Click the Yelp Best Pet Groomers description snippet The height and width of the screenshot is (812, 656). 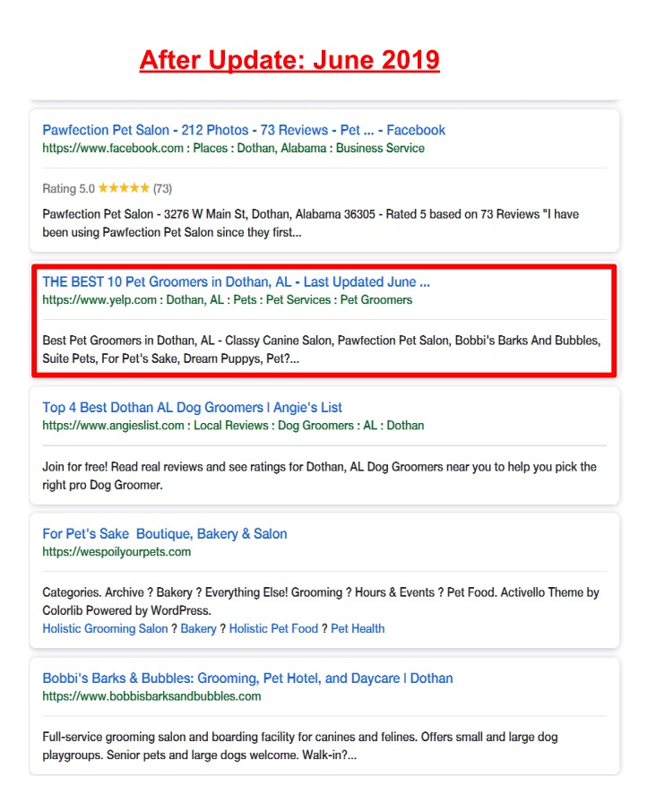click(322, 350)
